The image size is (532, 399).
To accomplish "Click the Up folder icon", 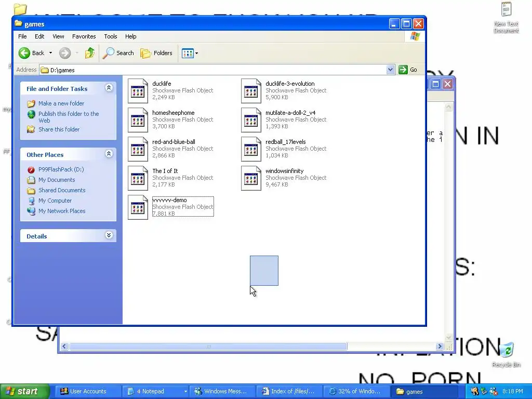I will pyautogui.click(x=90, y=53).
